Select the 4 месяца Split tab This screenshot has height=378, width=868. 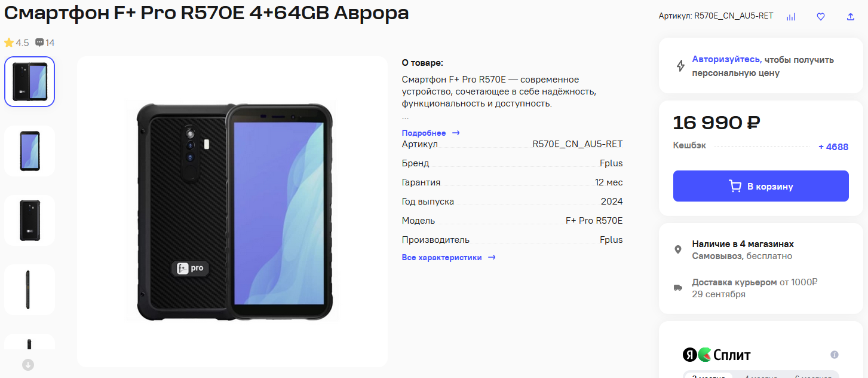761,376
